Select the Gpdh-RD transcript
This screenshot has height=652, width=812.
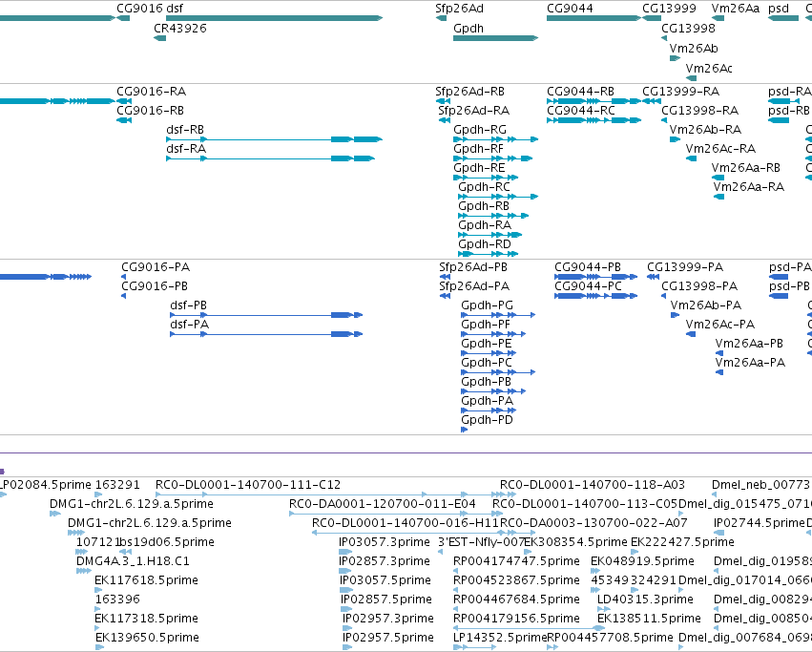(485, 244)
